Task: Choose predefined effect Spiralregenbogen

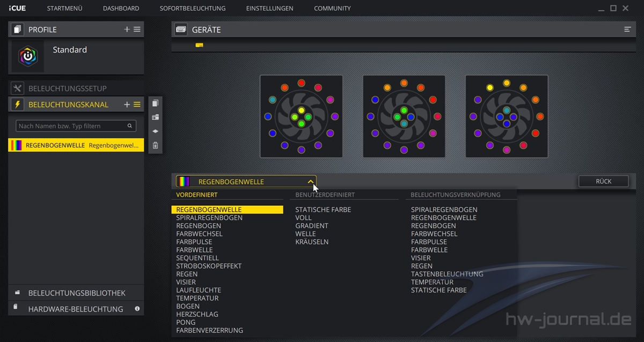Action: point(209,218)
